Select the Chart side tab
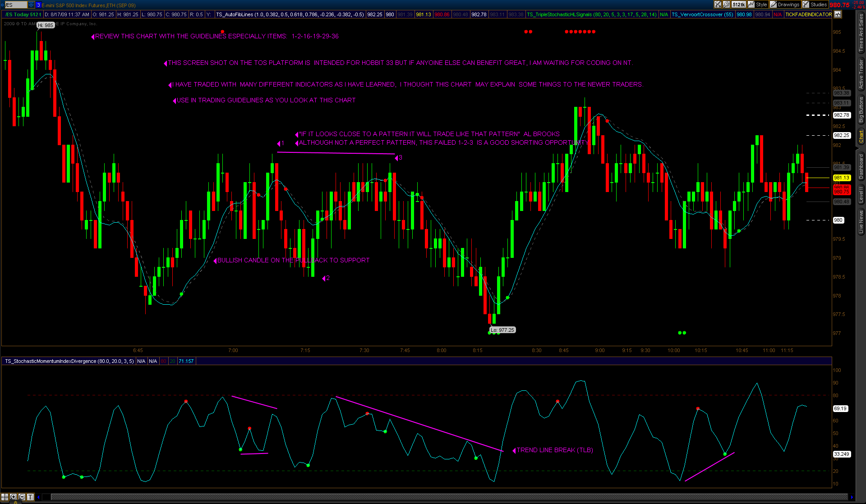This screenshot has width=866, height=504. (x=861, y=137)
